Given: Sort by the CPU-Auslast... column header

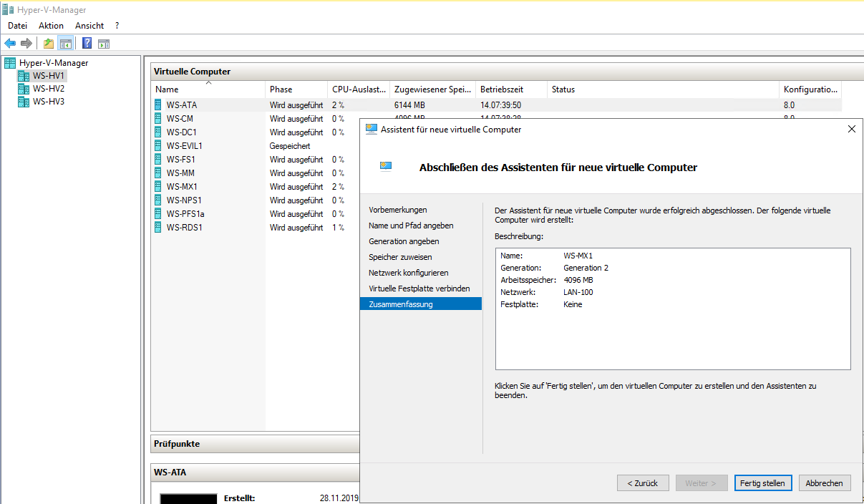Looking at the screenshot, I should pos(359,89).
